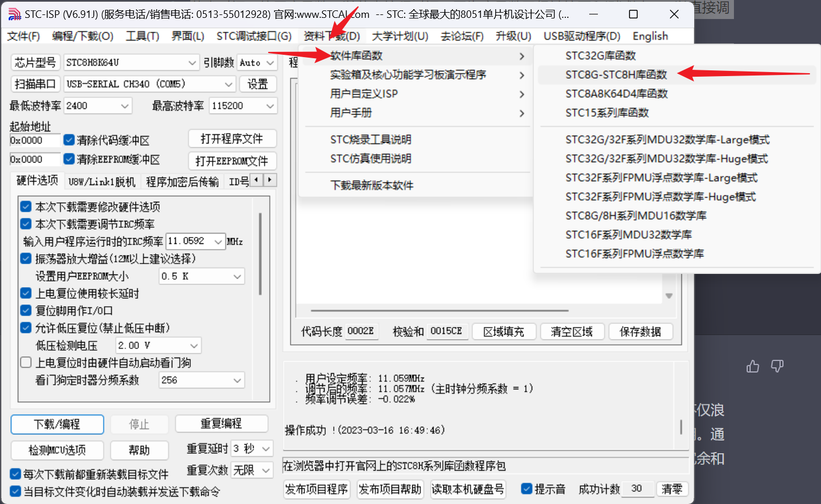Click the 扫描串口 button
Image resolution: width=821 pixels, height=504 pixels.
coord(35,84)
